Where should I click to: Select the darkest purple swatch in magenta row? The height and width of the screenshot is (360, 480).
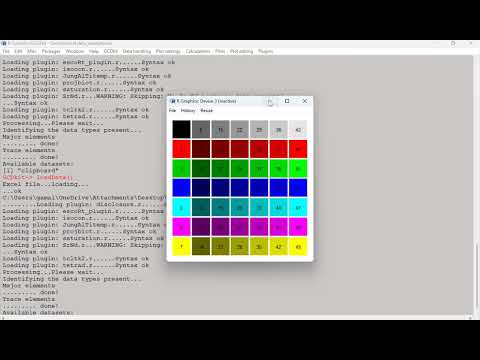201,227
